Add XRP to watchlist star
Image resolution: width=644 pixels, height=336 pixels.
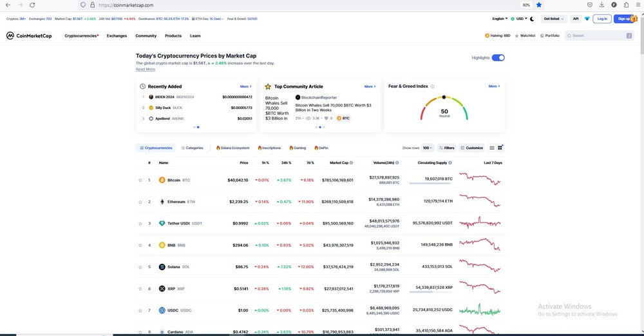(x=140, y=289)
